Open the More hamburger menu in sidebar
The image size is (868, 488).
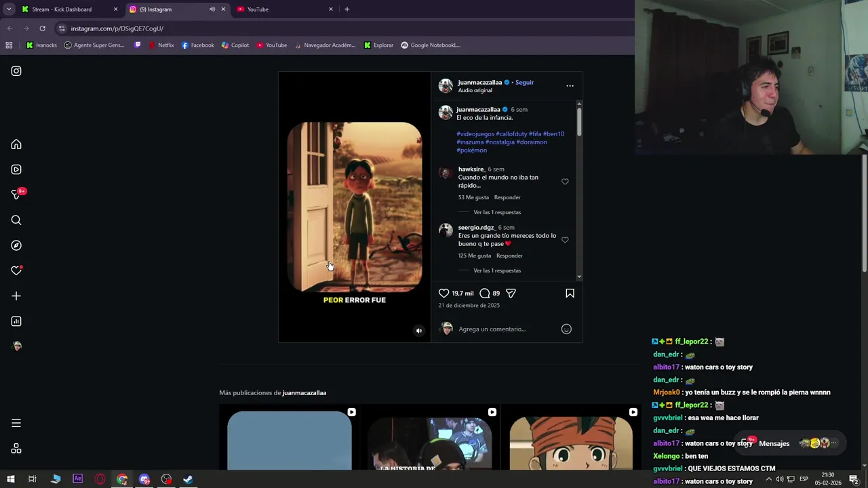(x=16, y=423)
